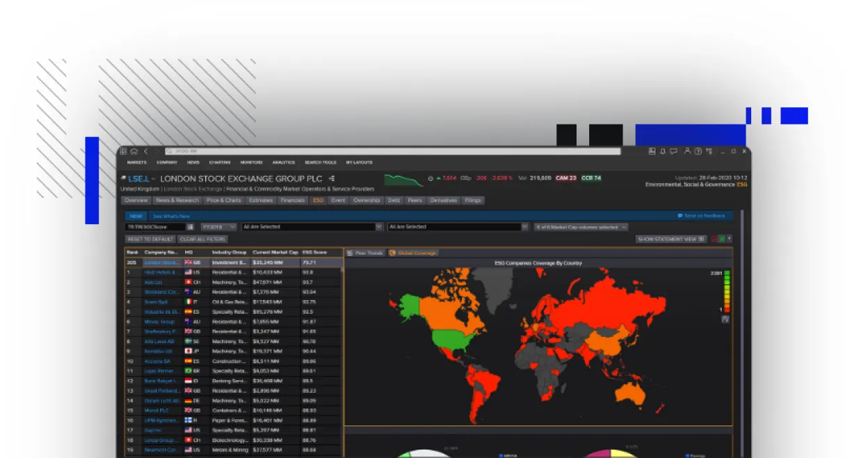The width and height of the screenshot is (868, 458).
Task: Switch to the Price & Charts tab
Action: coord(224,200)
